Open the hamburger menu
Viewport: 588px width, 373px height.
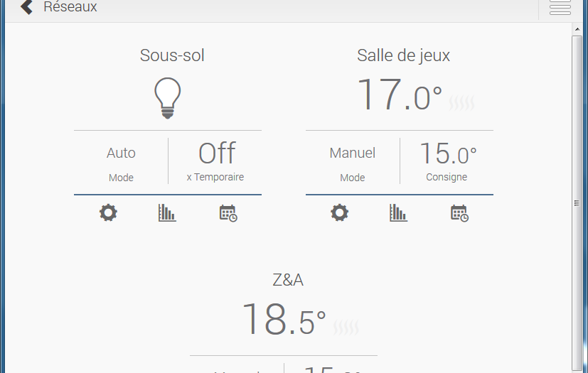pos(560,8)
